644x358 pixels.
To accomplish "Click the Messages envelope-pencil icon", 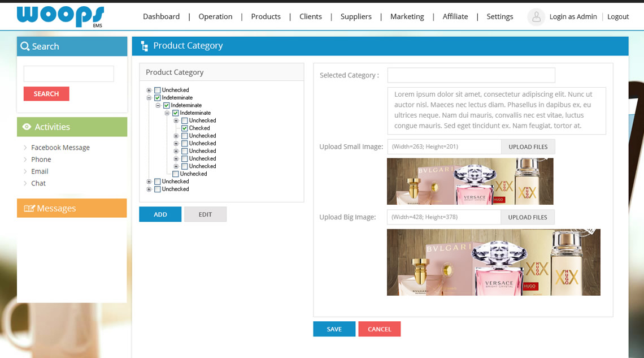I will coord(29,208).
